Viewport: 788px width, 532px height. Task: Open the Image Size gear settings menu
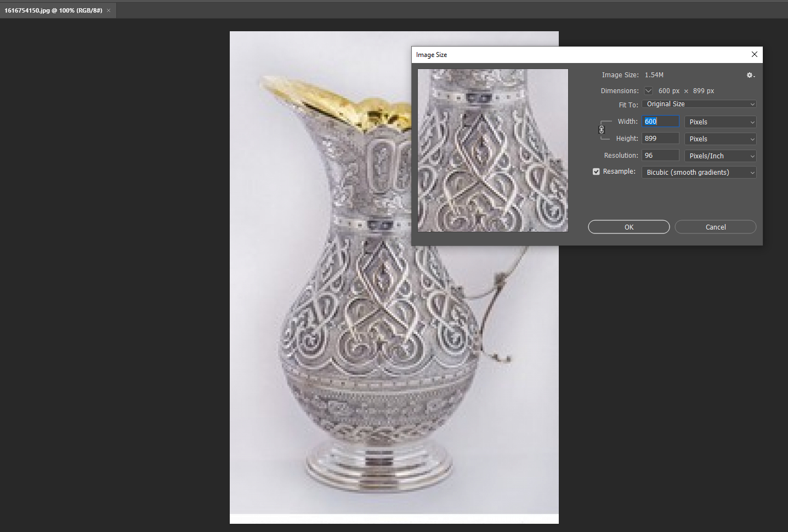[751, 75]
